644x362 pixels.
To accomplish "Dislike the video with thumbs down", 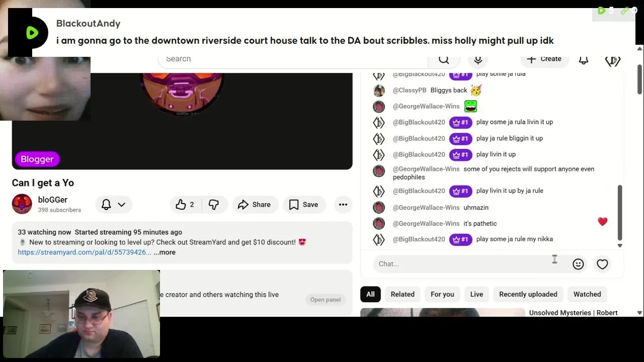I will coord(214,205).
